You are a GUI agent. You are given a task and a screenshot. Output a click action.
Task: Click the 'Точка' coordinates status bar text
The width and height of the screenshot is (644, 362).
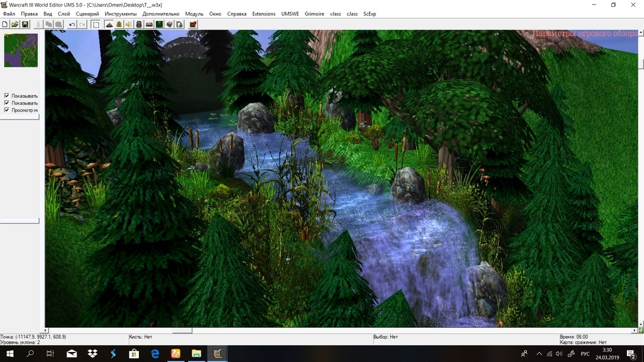(33, 337)
